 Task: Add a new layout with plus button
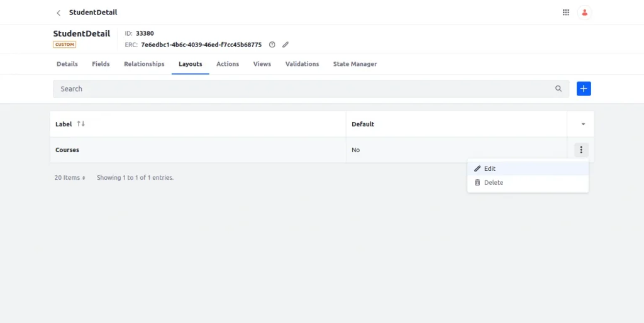584,89
